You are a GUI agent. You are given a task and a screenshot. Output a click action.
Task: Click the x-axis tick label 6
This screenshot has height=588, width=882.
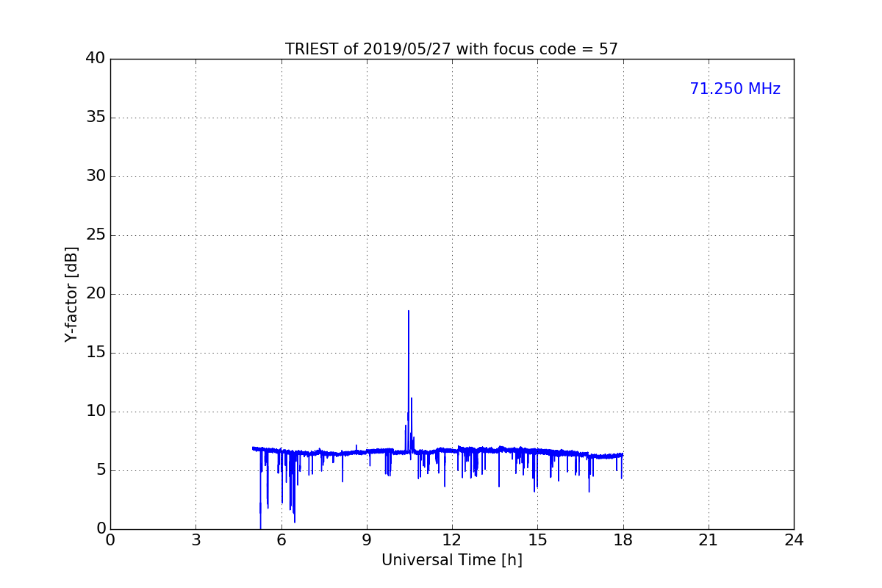(x=282, y=540)
